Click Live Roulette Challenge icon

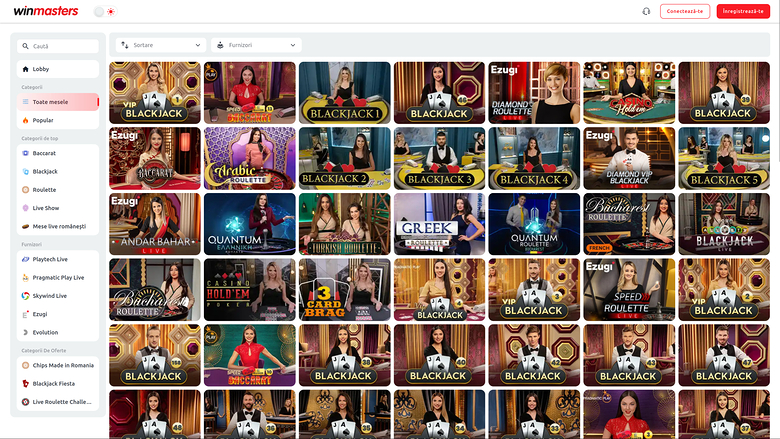coord(25,402)
